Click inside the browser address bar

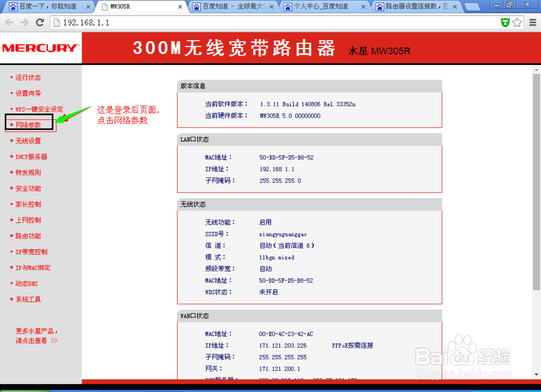click(162, 23)
